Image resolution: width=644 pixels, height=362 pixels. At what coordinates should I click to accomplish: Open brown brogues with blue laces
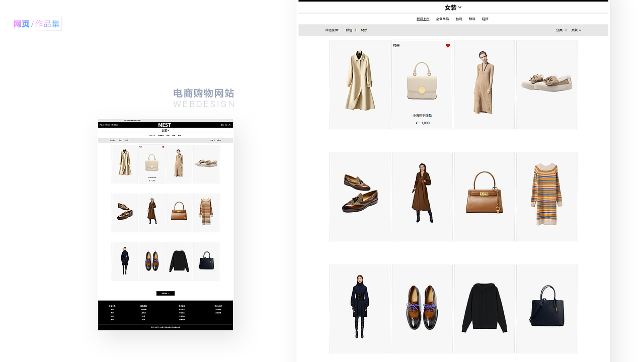tap(422, 309)
